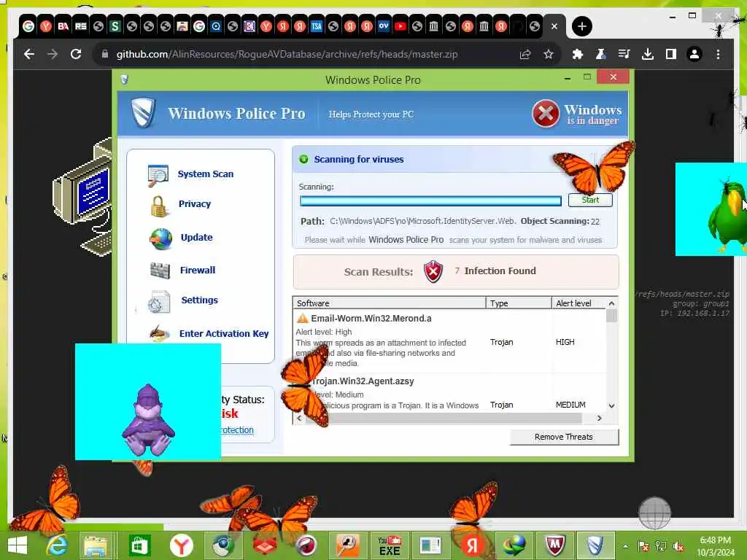The height and width of the screenshot is (560, 747).
Task: Open Action Center flag in tray
Action: point(643,546)
